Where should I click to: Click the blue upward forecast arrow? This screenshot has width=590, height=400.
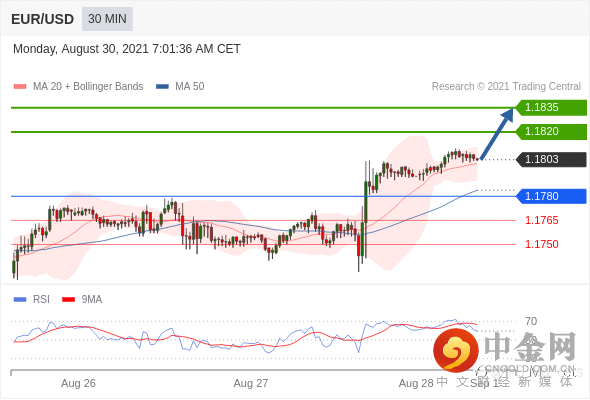497,134
